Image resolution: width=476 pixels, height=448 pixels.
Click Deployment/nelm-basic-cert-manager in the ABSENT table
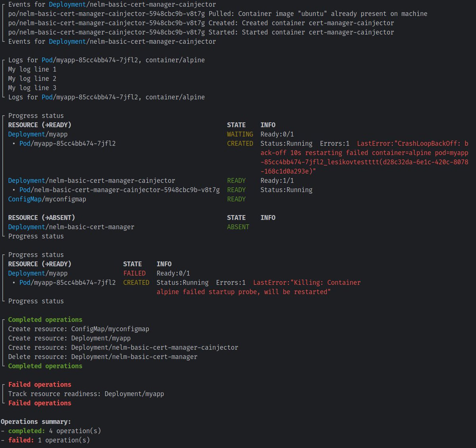tap(71, 227)
